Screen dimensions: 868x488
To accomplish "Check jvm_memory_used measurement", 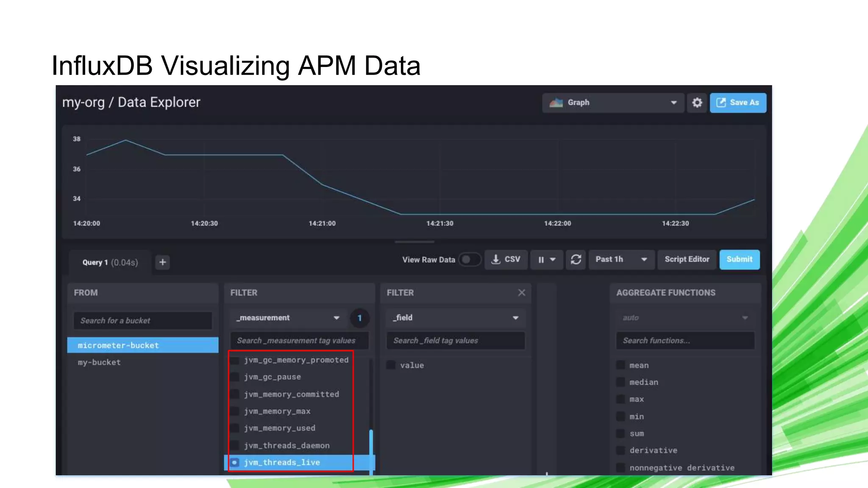I will point(234,428).
